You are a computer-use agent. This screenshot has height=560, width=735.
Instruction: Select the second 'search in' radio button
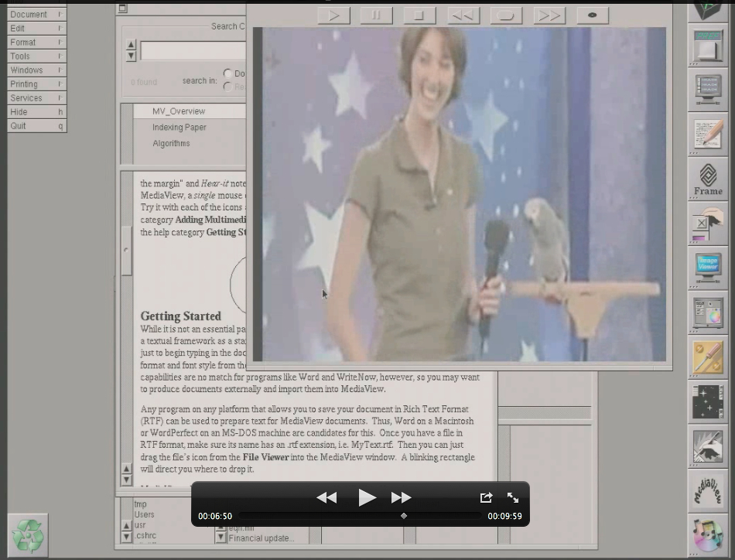[x=227, y=87]
